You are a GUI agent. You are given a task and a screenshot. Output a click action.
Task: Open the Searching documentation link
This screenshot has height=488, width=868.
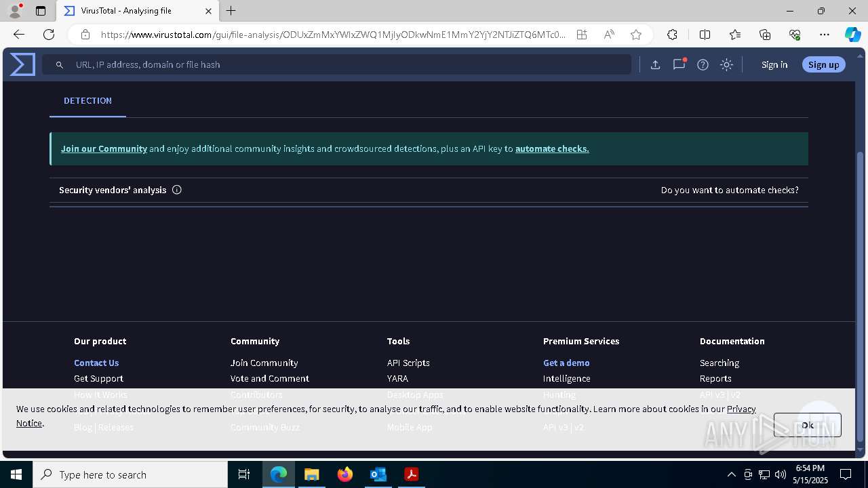(719, 363)
